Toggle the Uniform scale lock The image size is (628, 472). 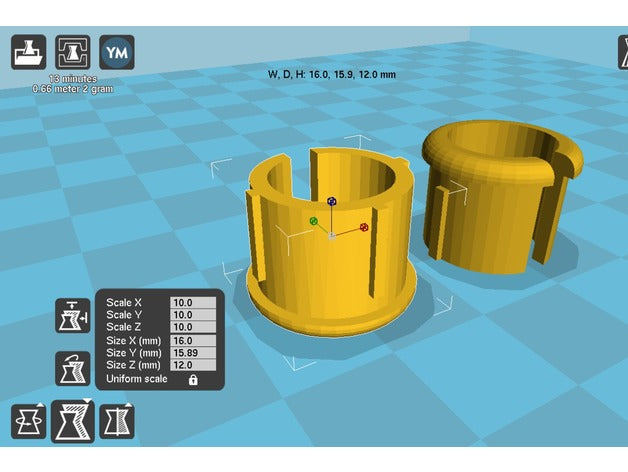click(193, 379)
